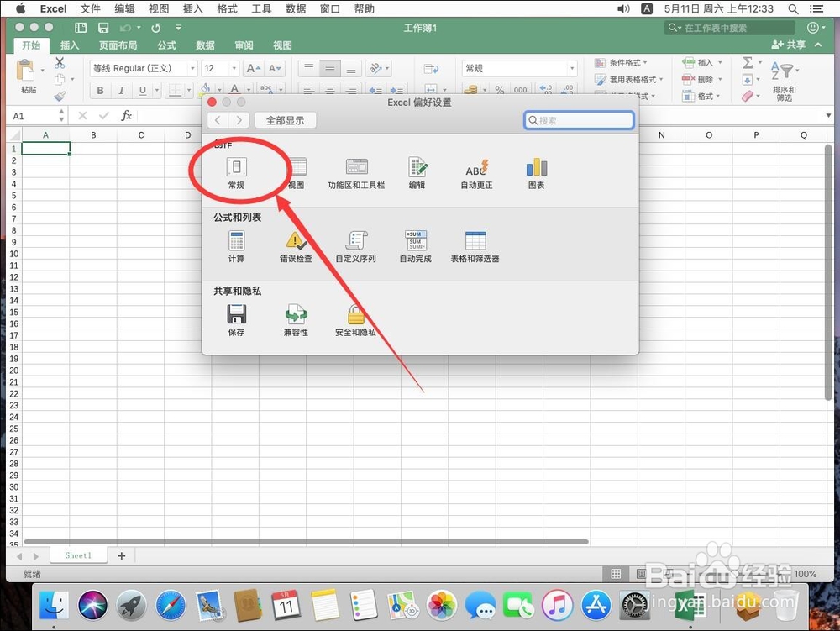
Task: Open the 自定义序列 preferences pane
Action: point(355,246)
